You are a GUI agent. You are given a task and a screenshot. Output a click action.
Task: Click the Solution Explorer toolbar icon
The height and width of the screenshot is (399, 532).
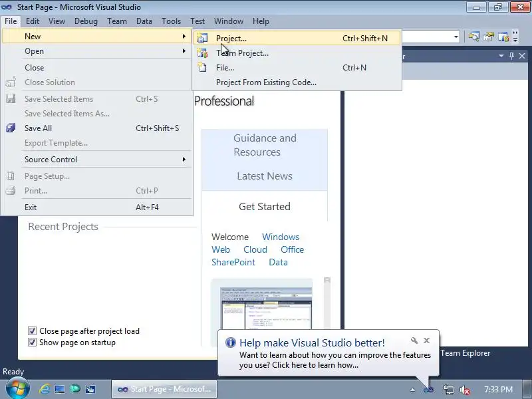click(474, 37)
